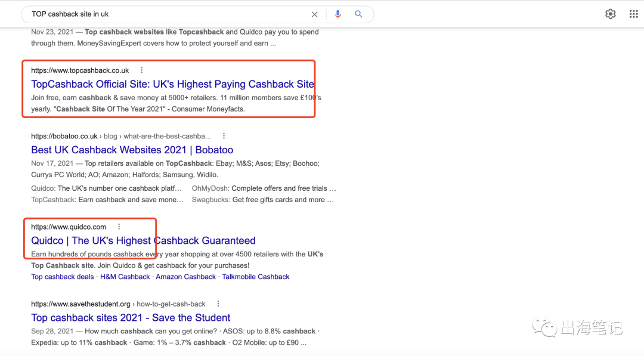Clear the search query with the X icon

pyautogui.click(x=315, y=14)
